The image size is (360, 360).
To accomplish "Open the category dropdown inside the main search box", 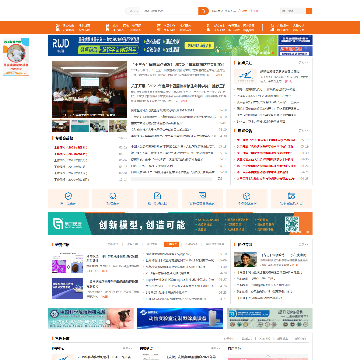I will 133,11.
